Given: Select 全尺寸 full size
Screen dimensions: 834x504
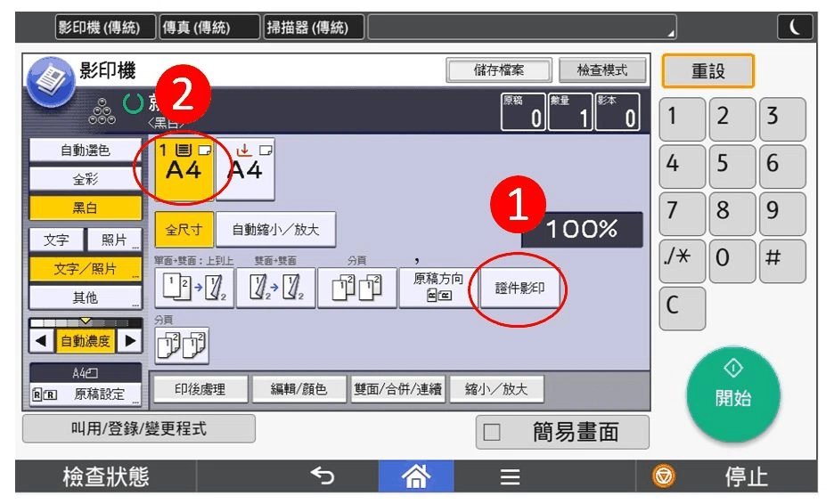Looking at the screenshot, I should click(184, 230).
